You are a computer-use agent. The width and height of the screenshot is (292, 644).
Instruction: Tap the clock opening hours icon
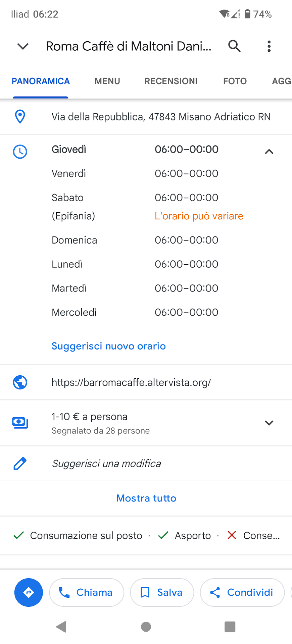(x=20, y=152)
